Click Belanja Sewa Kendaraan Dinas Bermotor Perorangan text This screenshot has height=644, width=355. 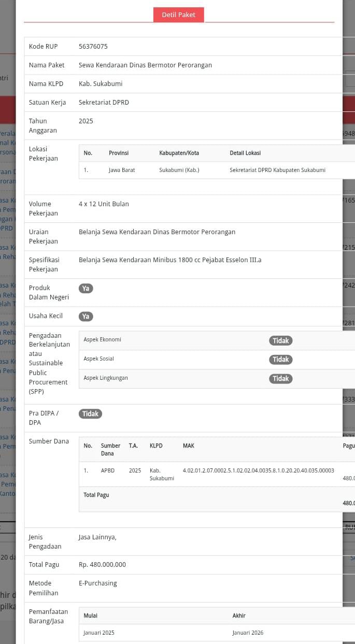157,232
